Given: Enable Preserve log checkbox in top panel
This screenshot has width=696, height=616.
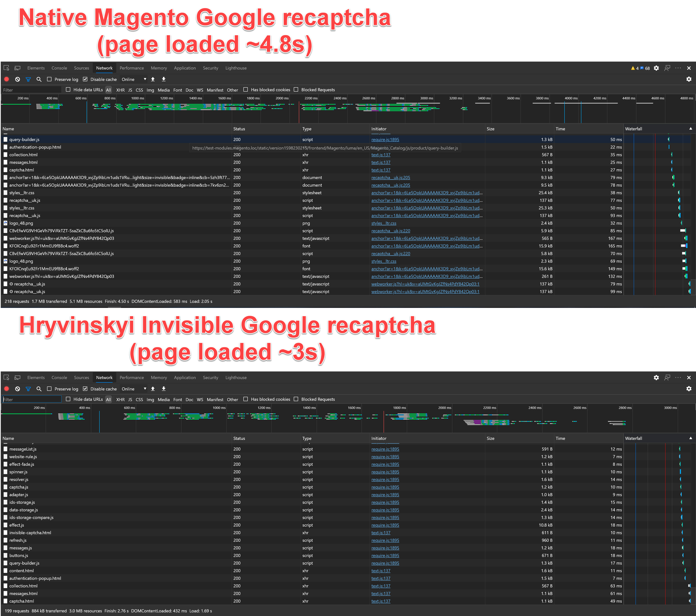Looking at the screenshot, I should pos(49,79).
